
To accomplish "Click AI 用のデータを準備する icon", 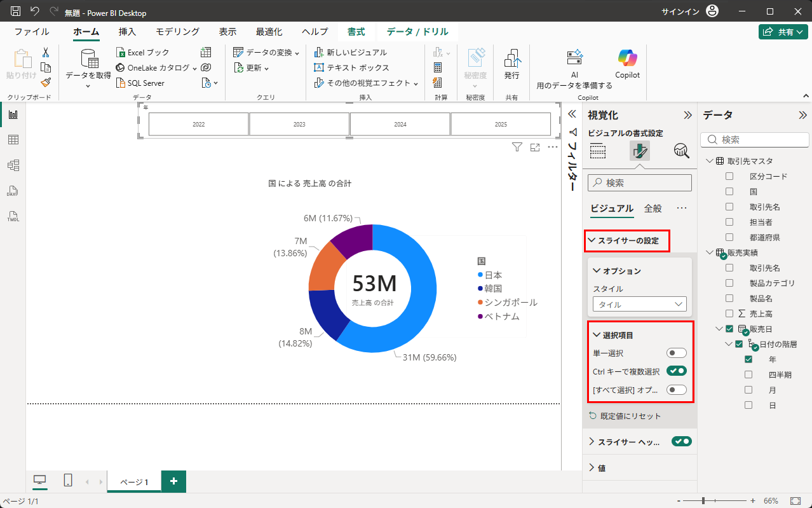I will (575, 58).
